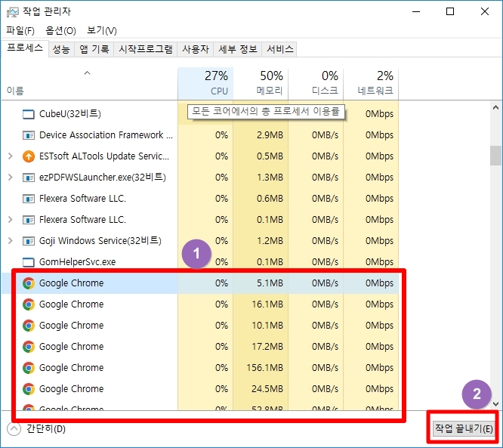Sort by the 네트워크 column header
This screenshot has width=503, height=448.
pos(371,84)
